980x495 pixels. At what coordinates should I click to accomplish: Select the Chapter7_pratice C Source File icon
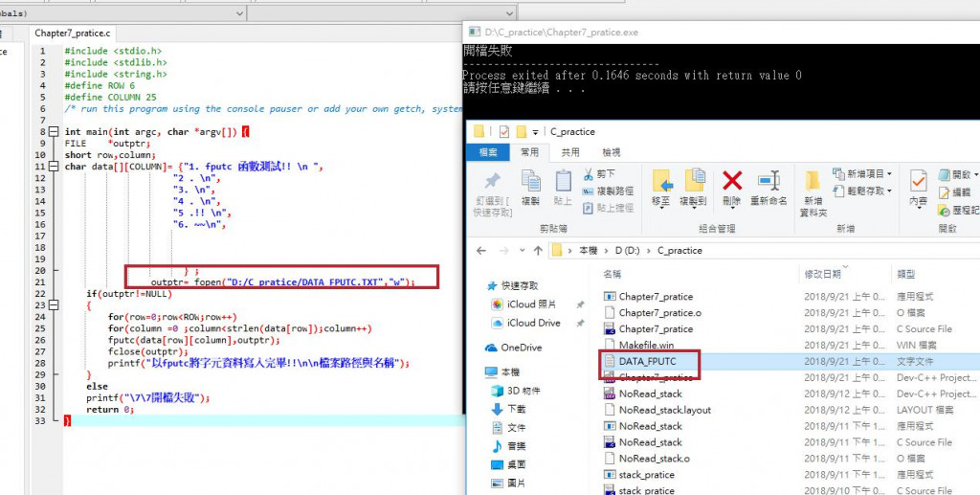(x=610, y=328)
